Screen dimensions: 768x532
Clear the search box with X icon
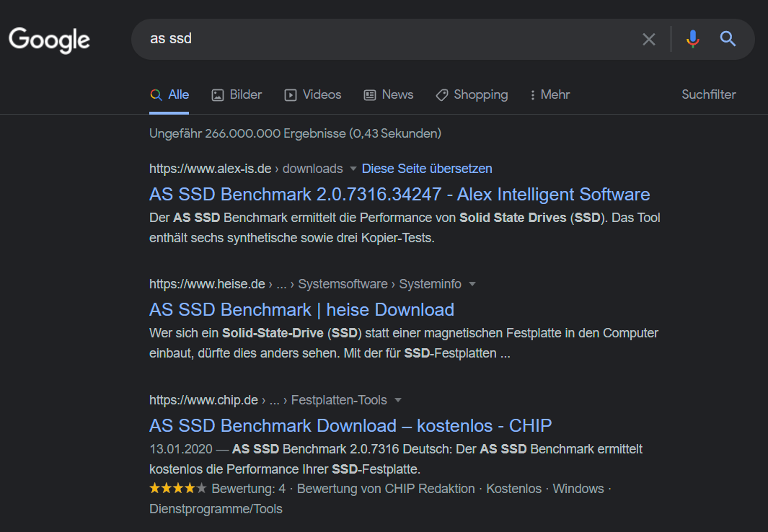click(x=649, y=39)
